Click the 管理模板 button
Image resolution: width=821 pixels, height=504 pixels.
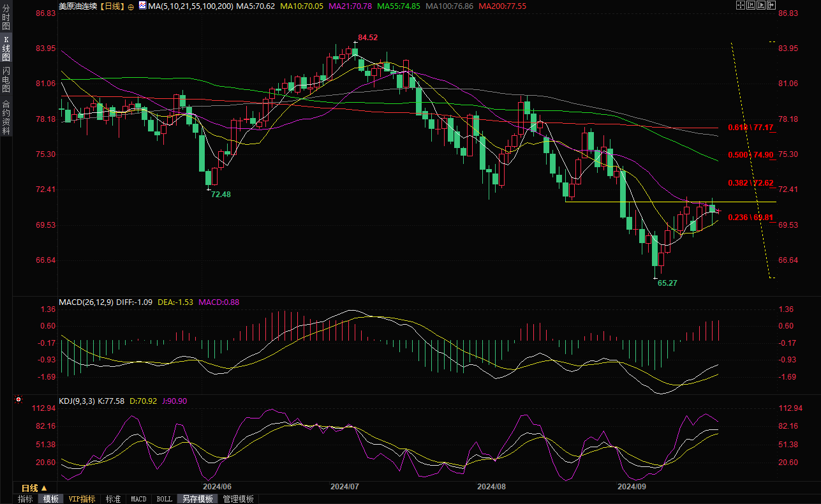click(238, 499)
